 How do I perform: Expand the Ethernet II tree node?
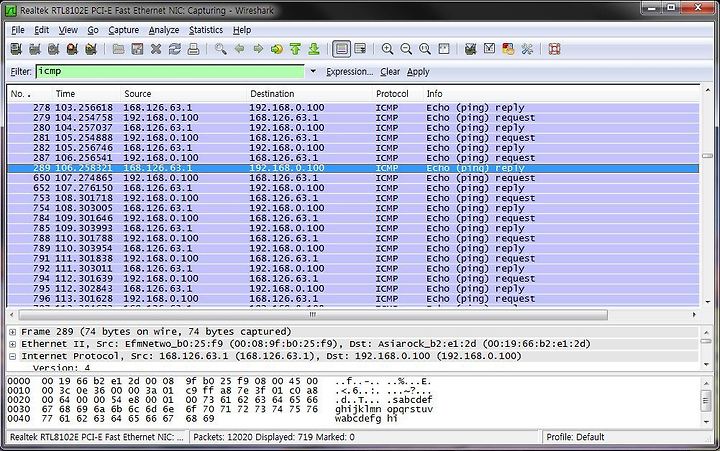point(12,344)
